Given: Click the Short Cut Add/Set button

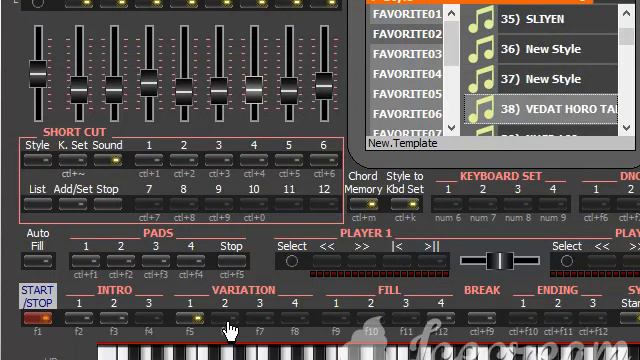Looking at the screenshot, I should [73, 204].
